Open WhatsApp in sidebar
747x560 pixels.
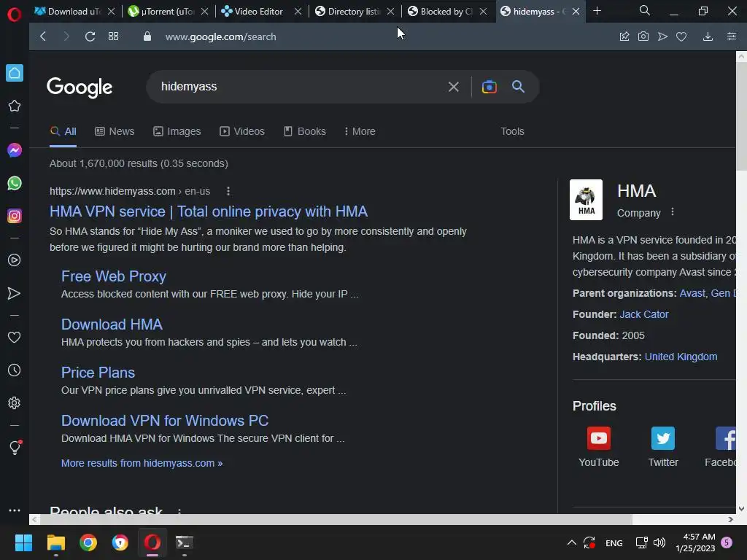15,183
